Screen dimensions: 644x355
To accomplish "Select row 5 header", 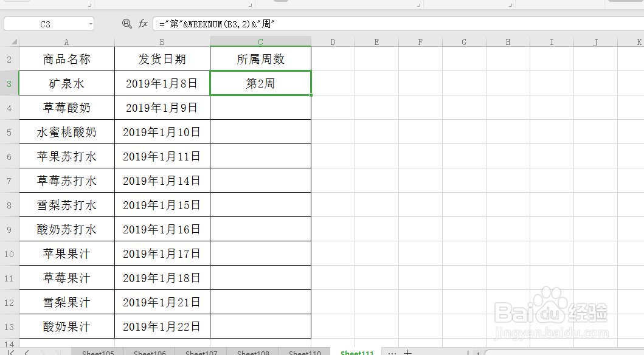I will [x=10, y=132].
